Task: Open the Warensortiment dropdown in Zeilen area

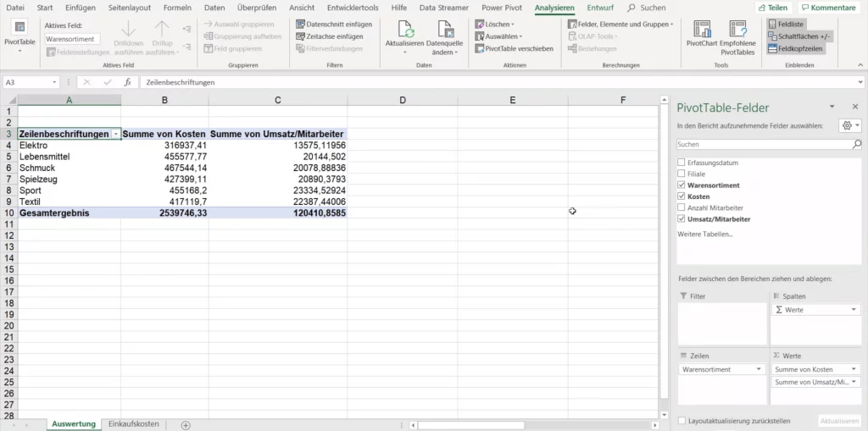Action: click(x=759, y=369)
